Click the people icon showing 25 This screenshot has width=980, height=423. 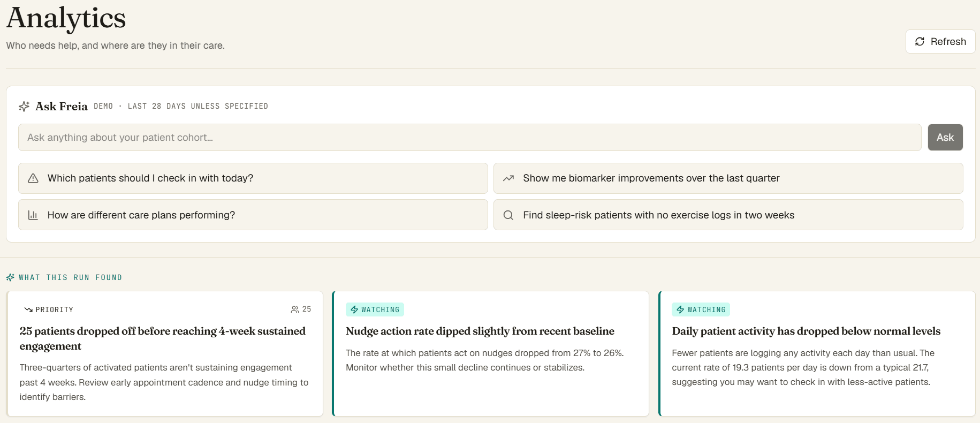pyautogui.click(x=294, y=309)
